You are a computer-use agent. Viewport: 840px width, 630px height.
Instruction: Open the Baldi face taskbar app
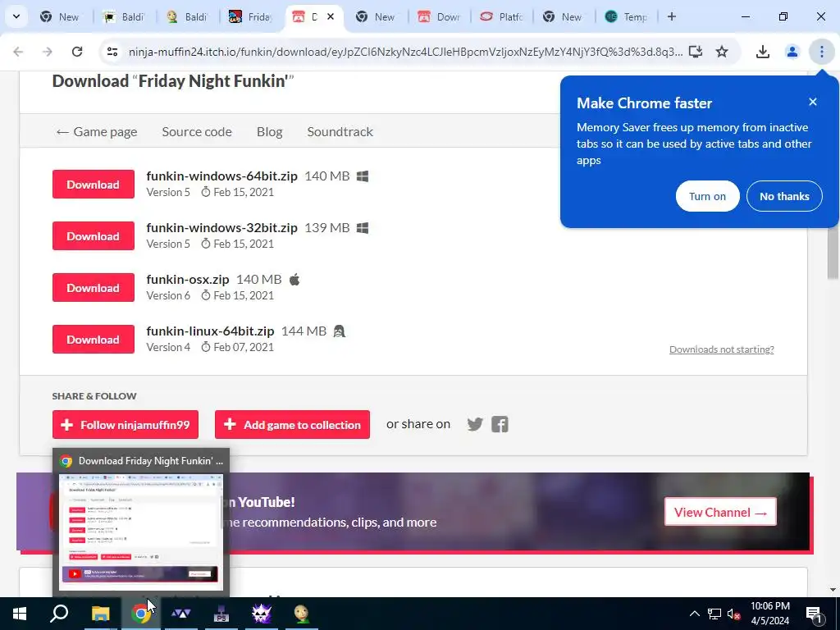tap(302, 614)
